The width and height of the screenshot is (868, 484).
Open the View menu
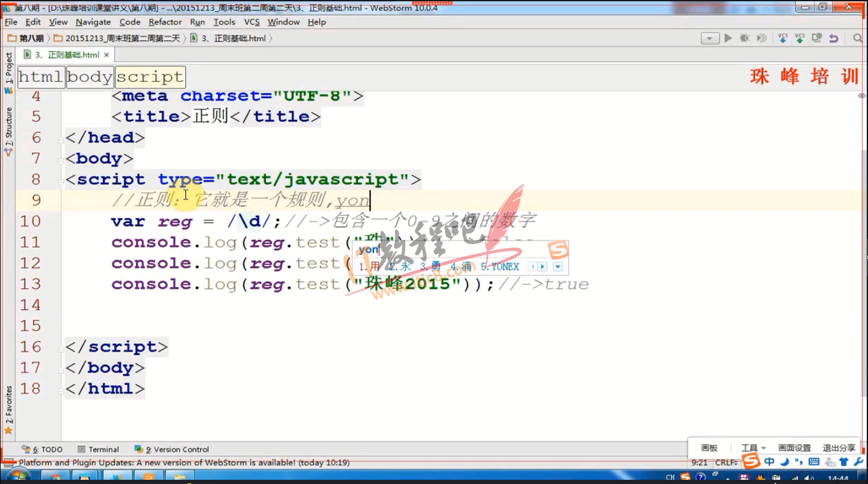58,22
